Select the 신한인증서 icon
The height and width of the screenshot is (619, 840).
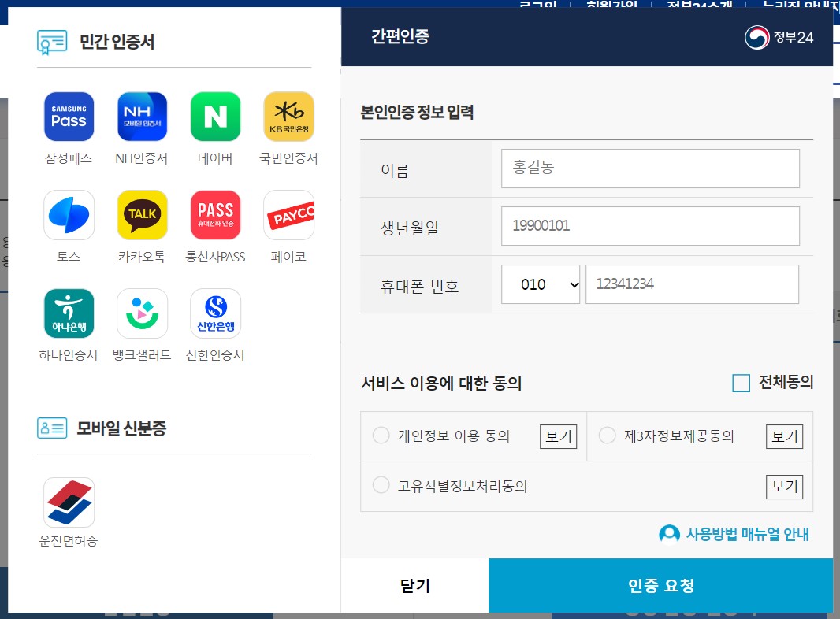pos(215,313)
